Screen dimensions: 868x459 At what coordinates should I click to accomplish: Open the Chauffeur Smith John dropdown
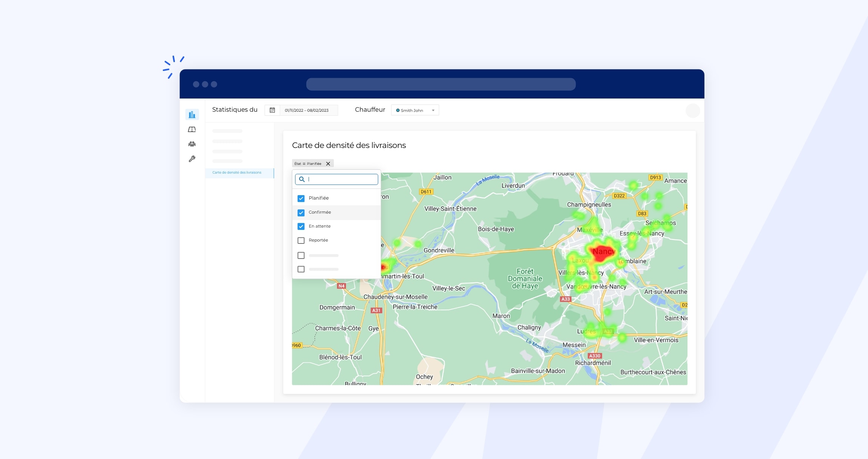pyautogui.click(x=415, y=110)
